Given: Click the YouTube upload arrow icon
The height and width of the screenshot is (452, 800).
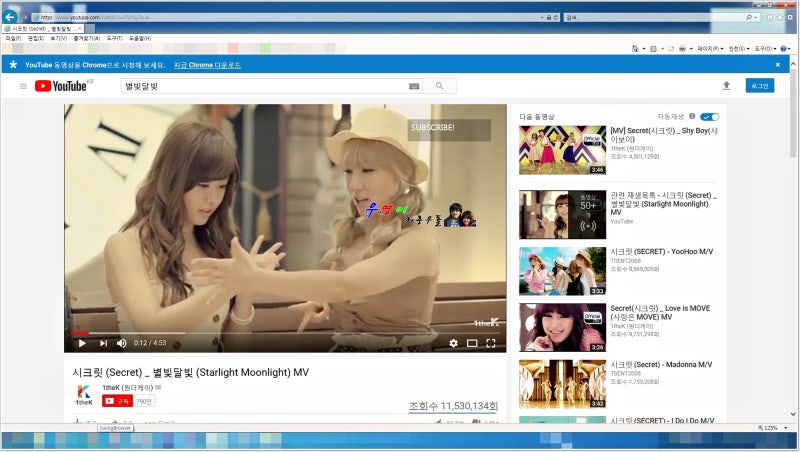Looking at the screenshot, I should point(727,86).
